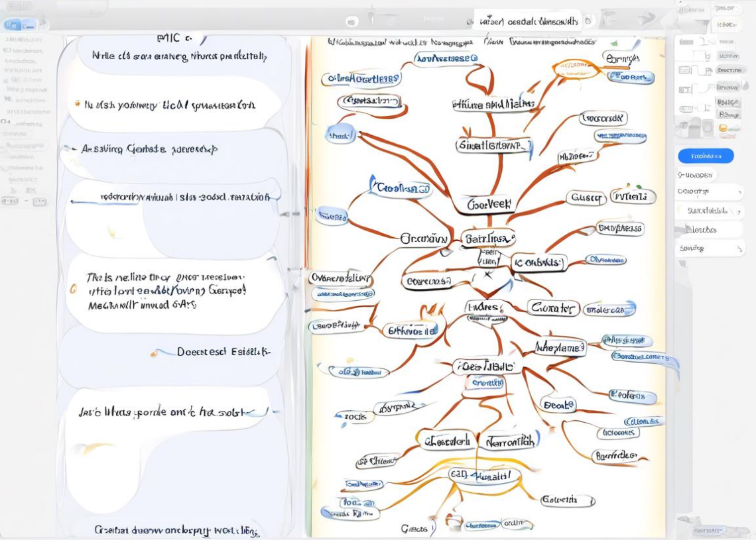Viewport: 756px width, 540px height.
Task: Click the small circle icon right of the search field
Action: (588, 21)
